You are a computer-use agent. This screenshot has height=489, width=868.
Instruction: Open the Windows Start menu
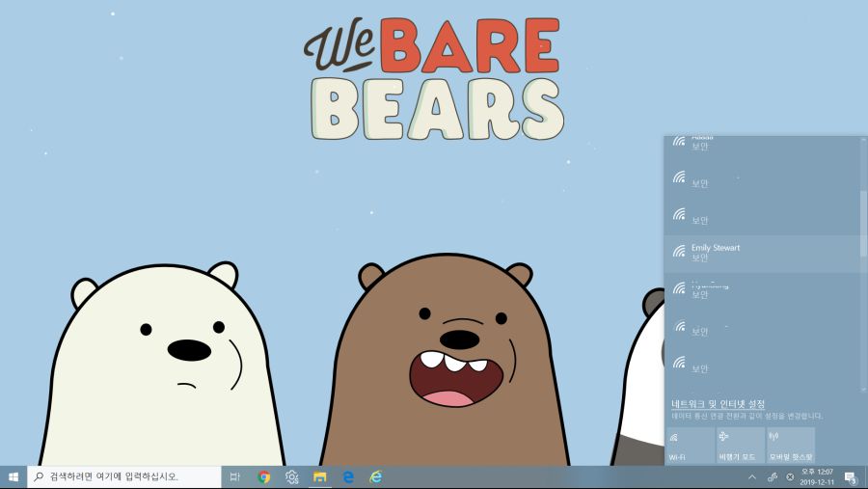(14, 476)
